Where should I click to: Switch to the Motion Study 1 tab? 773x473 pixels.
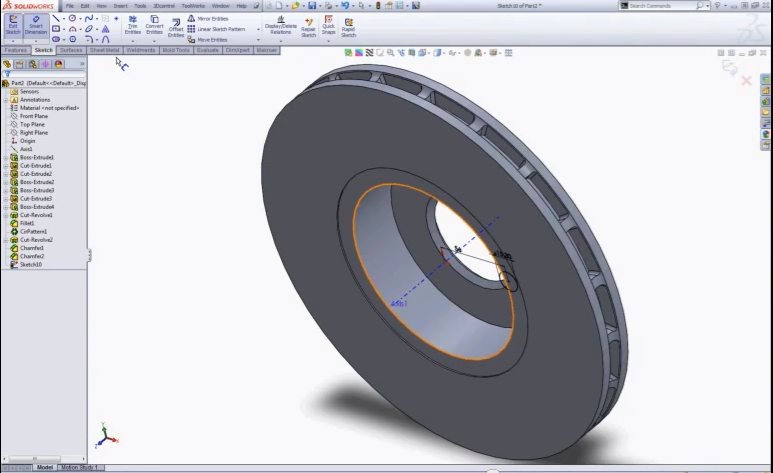coord(79,467)
